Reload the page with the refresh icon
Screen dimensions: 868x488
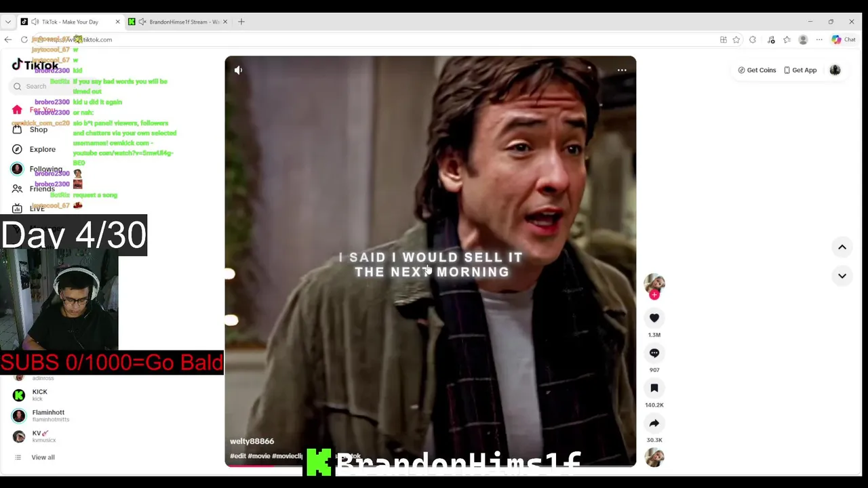pyautogui.click(x=24, y=39)
